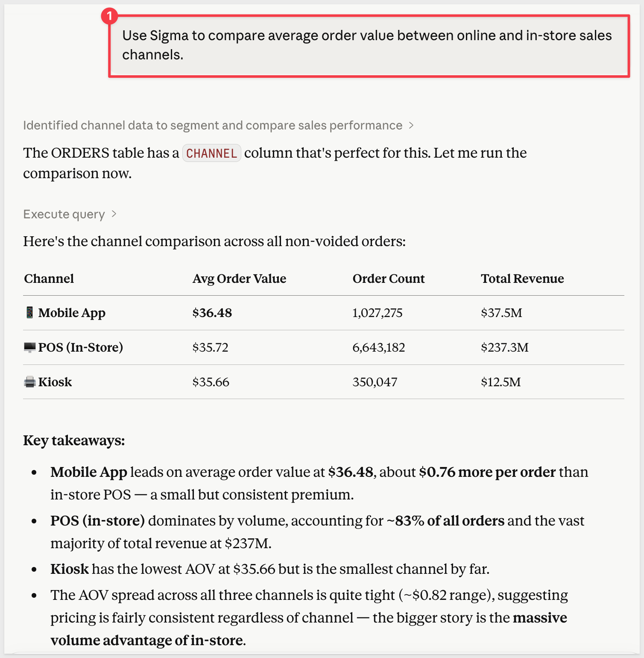Click the mobile phone emoji icon

[29, 312]
